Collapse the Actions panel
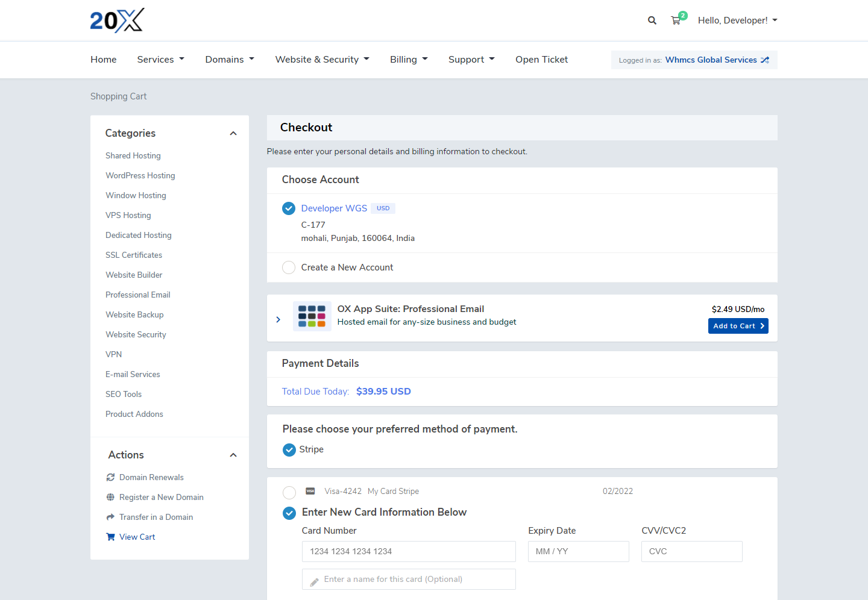The width and height of the screenshot is (868, 600). pos(233,455)
